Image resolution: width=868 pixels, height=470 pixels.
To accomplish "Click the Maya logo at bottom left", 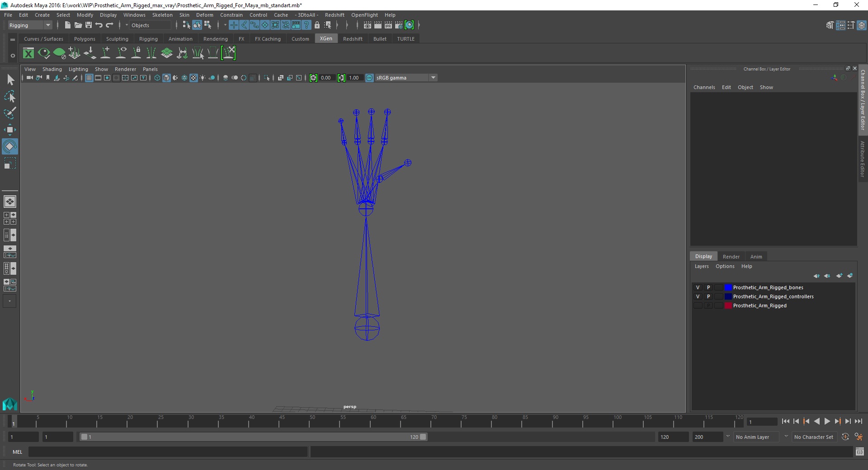I will [10, 404].
